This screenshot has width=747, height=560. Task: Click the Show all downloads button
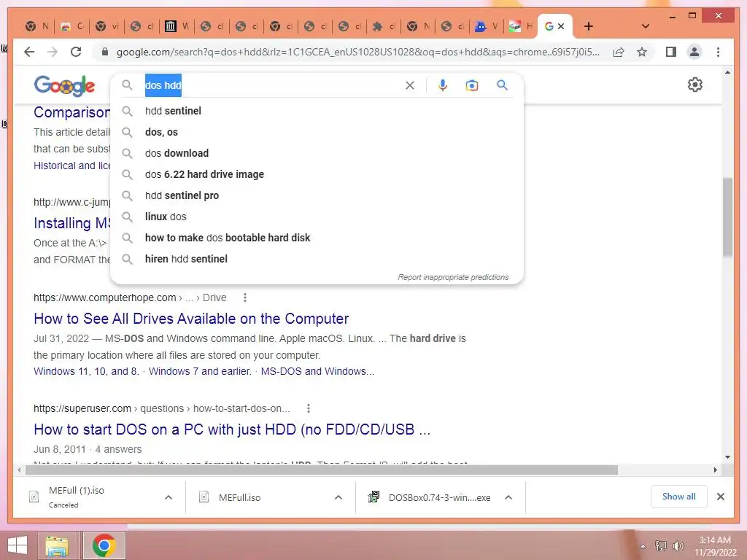coord(679,497)
